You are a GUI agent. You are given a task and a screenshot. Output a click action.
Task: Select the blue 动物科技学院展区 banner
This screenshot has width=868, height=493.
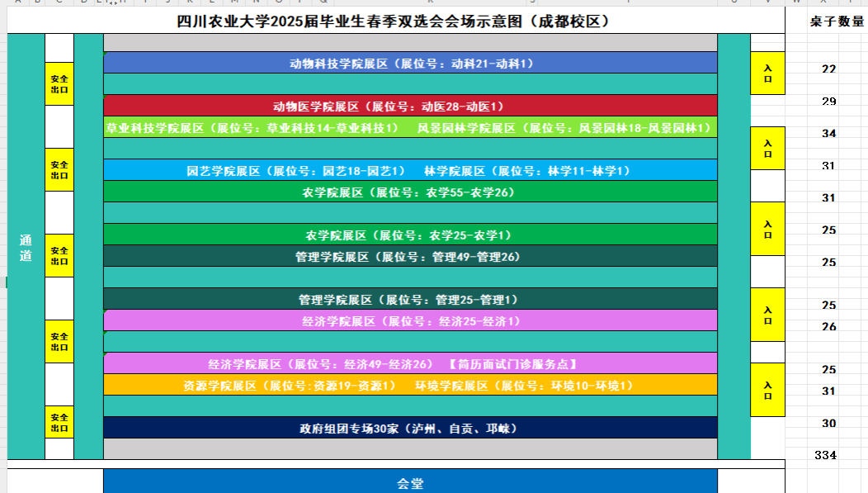(x=410, y=63)
